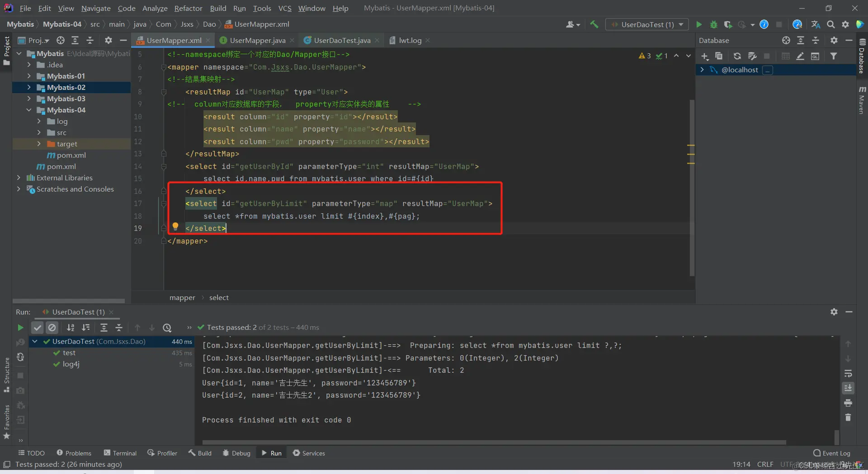Toggle show ignored tests in the Run panel

click(52, 328)
